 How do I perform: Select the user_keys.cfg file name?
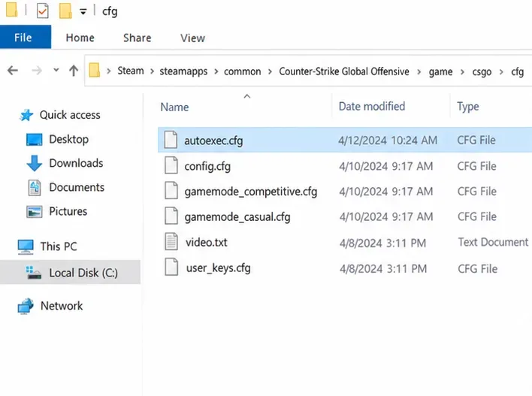218,268
